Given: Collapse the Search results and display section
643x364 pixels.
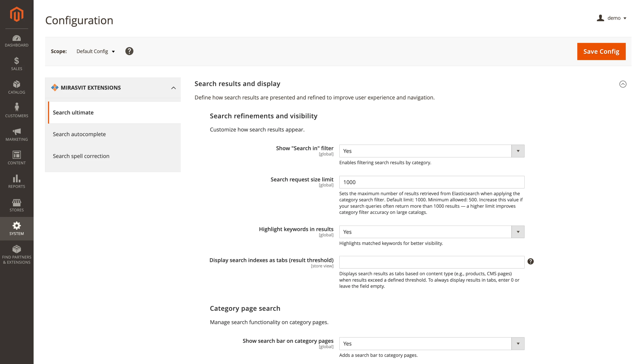Looking at the screenshot, I should (x=623, y=84).
